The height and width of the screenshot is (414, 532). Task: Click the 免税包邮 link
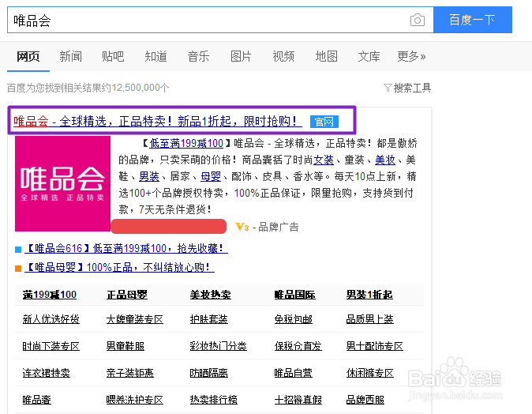(294, 319)
